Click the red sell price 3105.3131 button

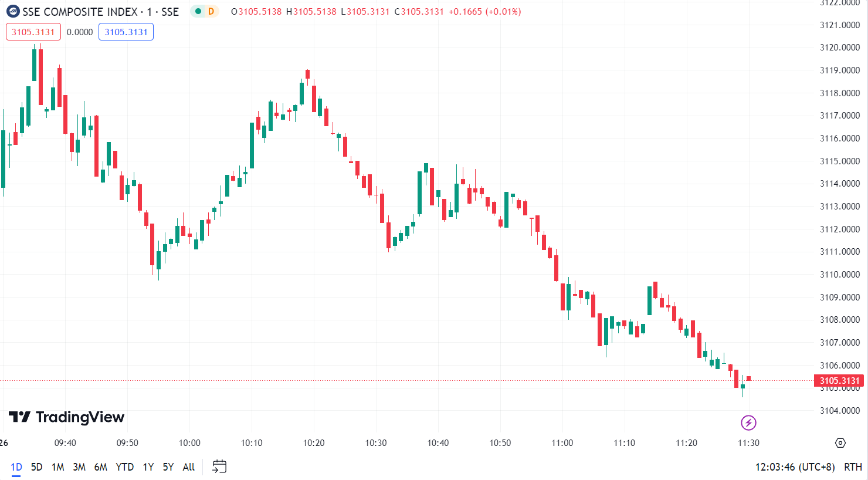(x=33, y=32)
